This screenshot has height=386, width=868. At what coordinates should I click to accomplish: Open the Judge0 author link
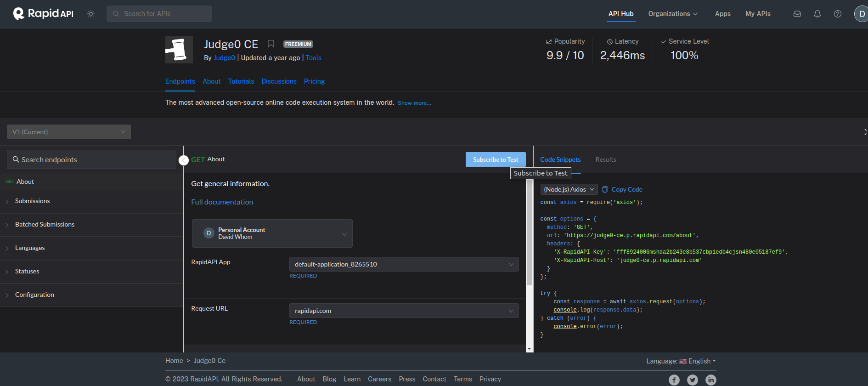(x=224, y=58)
